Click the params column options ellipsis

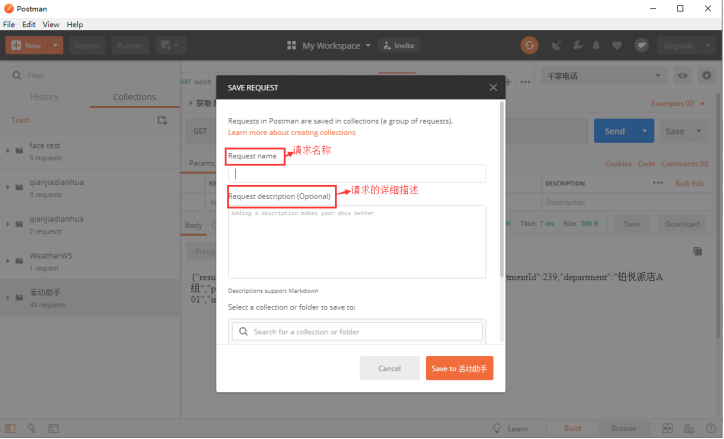tap(658, 183)
